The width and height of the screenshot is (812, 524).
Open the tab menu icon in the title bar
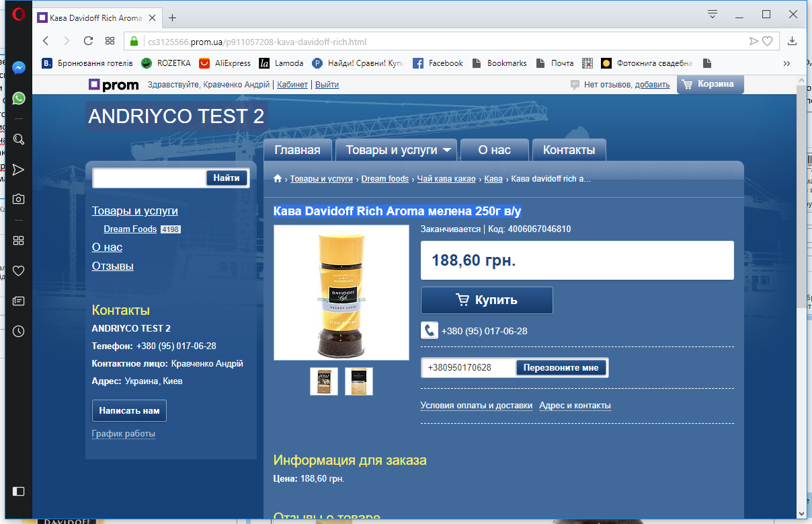coord(713,14)
